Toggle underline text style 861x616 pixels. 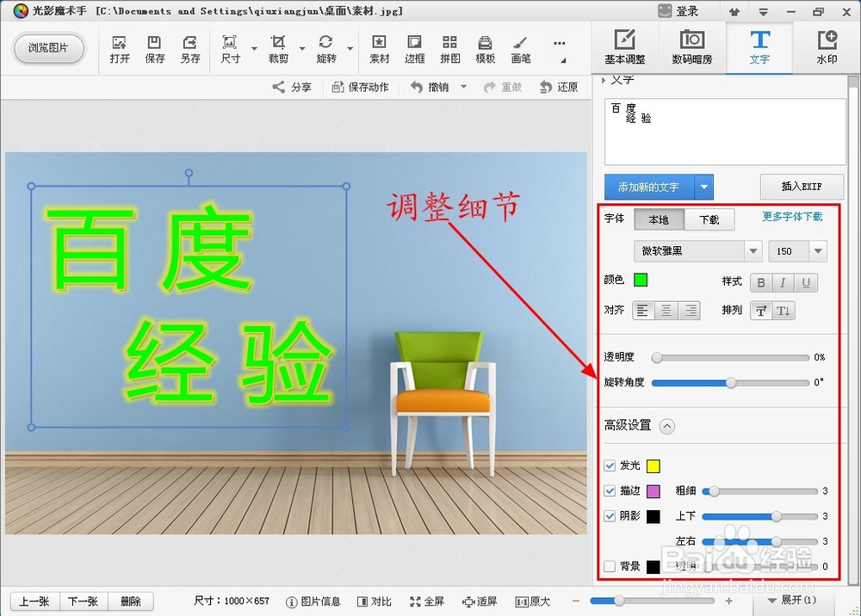806,282
